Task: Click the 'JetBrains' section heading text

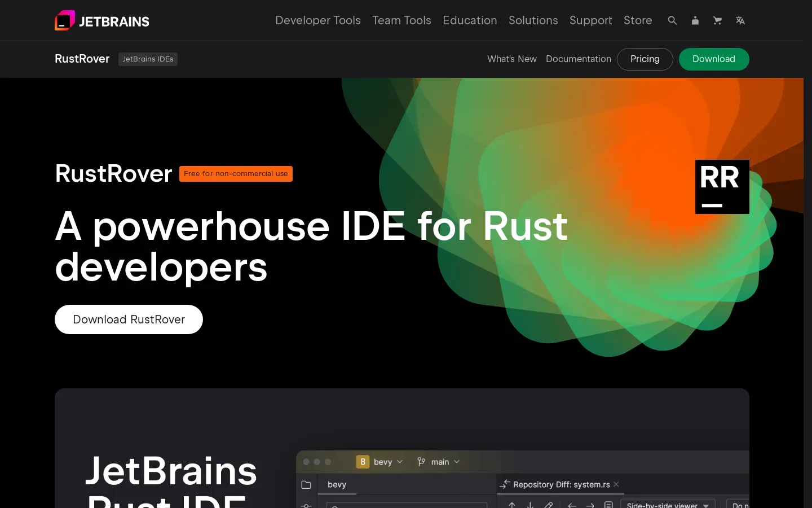Action: pos(171,471)
